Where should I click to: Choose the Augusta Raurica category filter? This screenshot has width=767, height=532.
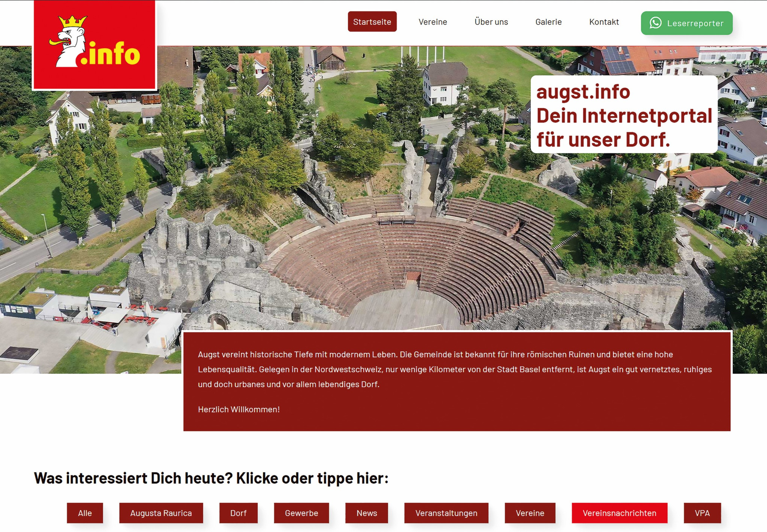(x=161, y=513)
